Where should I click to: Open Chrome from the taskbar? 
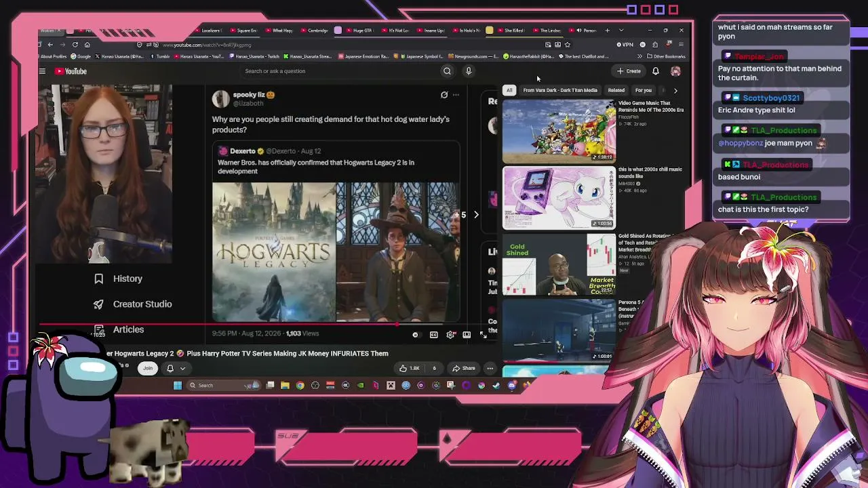coord(300,386)
